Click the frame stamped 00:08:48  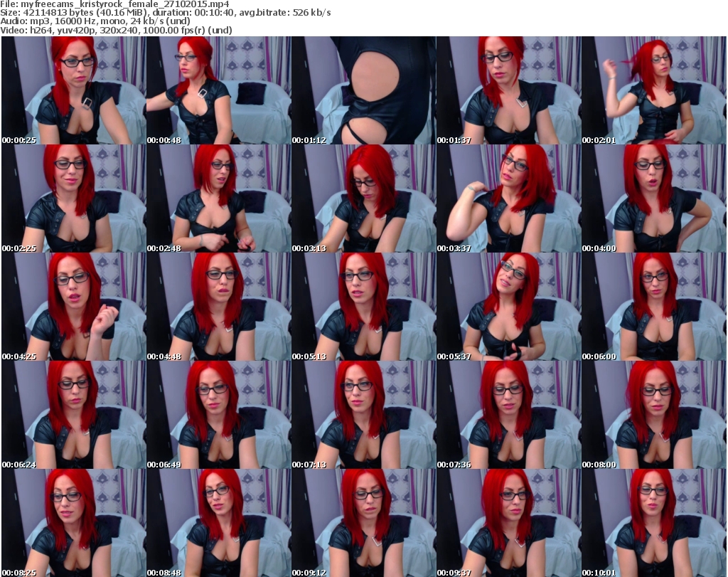pyautogui.click(x=219, y=523)
